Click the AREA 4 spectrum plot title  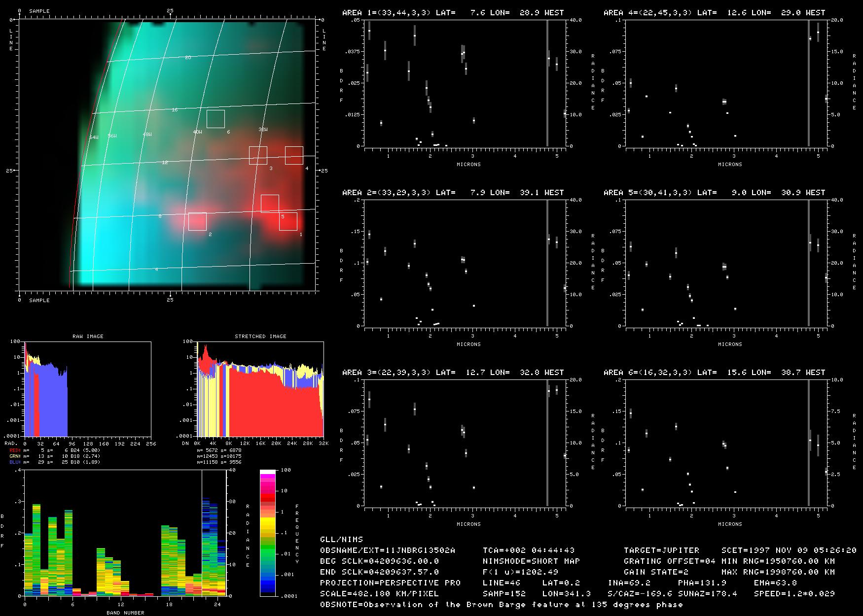click(x=714, y=13)
